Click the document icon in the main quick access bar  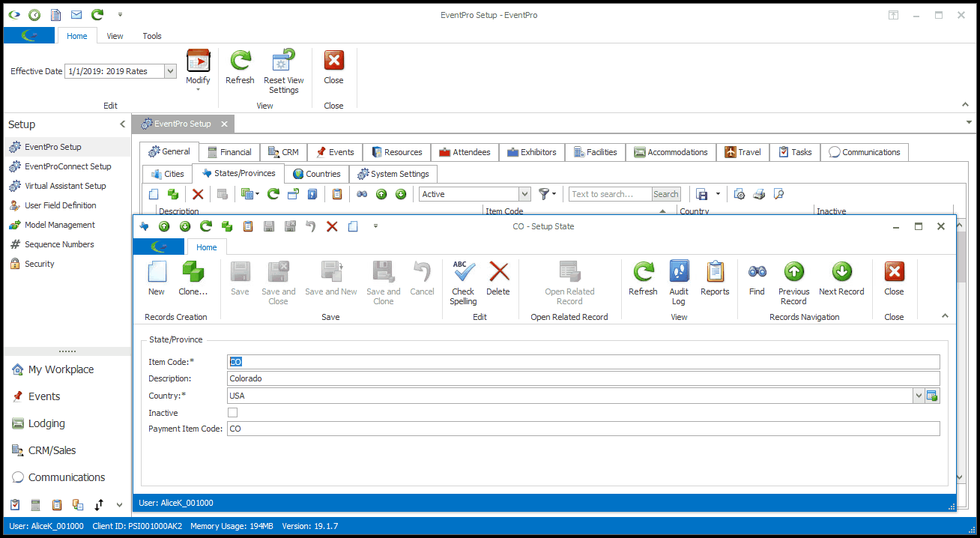click(x=55, y=15)
